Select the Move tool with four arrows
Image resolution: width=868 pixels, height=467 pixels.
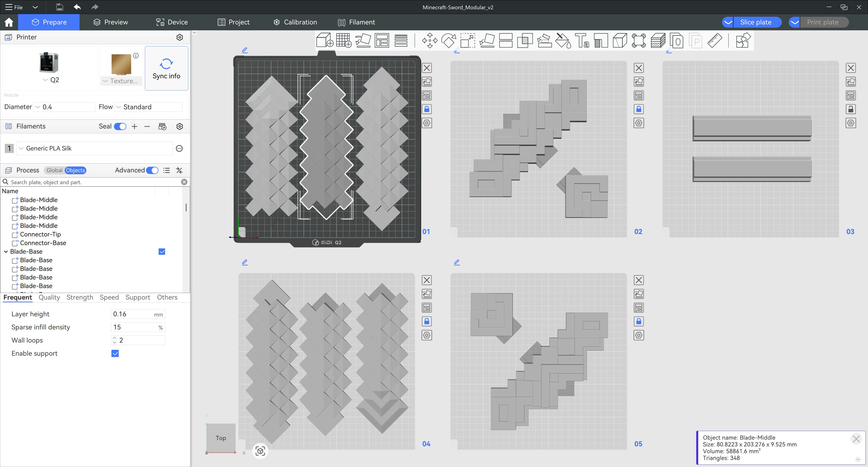430,41
